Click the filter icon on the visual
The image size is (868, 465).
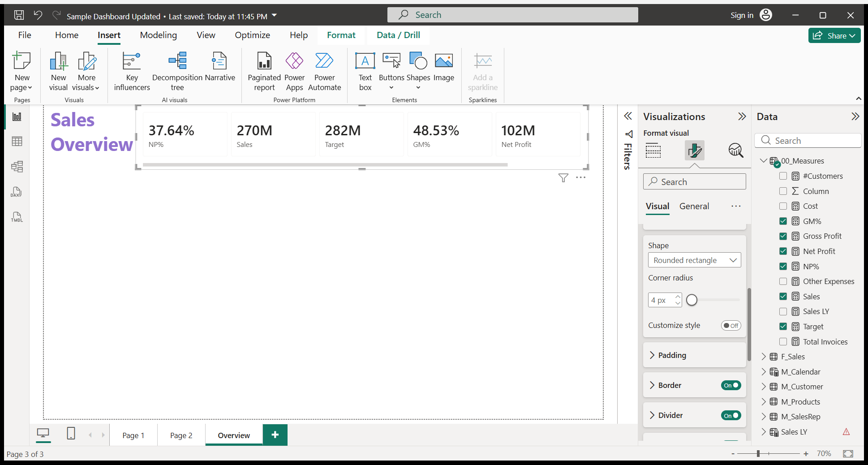pos(563,178)
